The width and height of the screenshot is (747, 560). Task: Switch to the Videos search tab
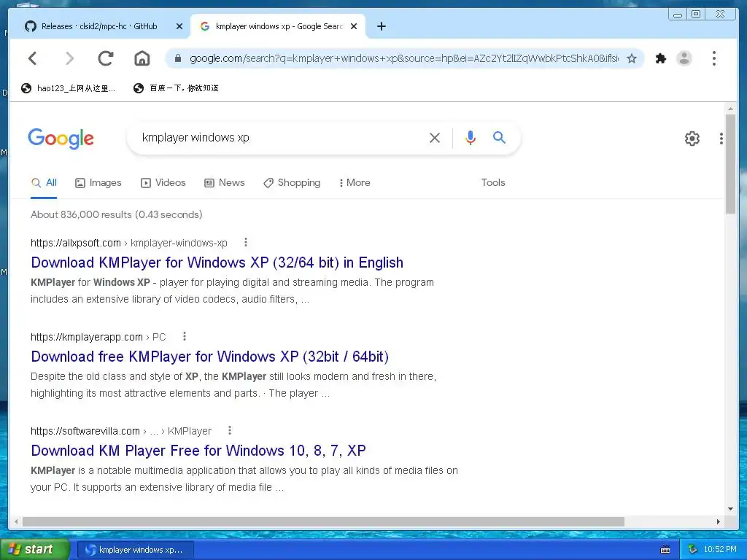[x=163, y=183]
